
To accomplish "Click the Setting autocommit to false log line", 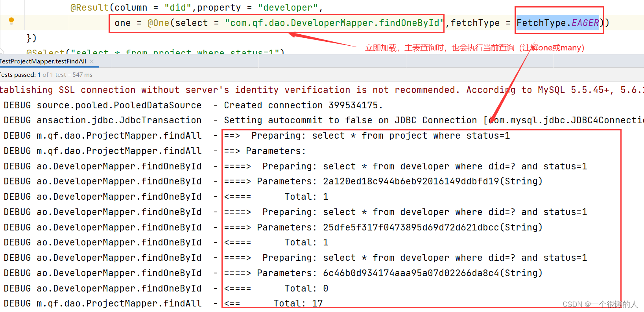I will [323, 120].
